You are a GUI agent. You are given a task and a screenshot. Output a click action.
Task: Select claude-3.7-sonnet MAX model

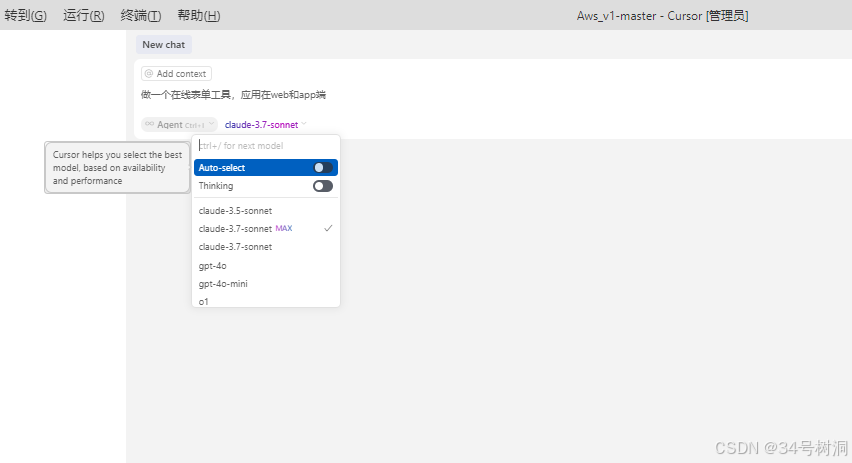point(266,228)
